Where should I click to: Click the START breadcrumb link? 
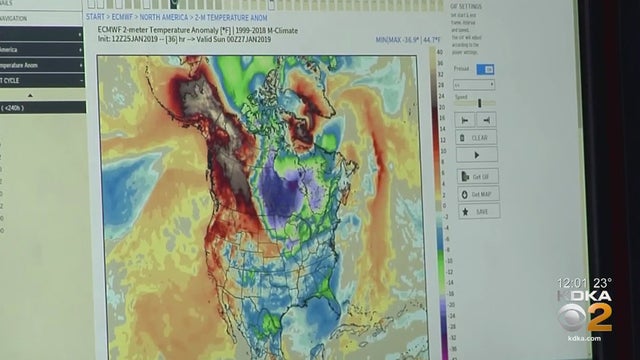(95, 17)
